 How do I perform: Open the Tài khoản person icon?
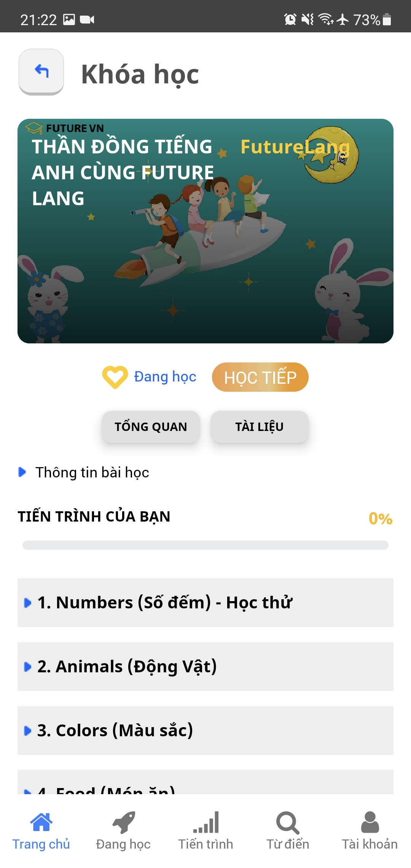pos(370,822)
